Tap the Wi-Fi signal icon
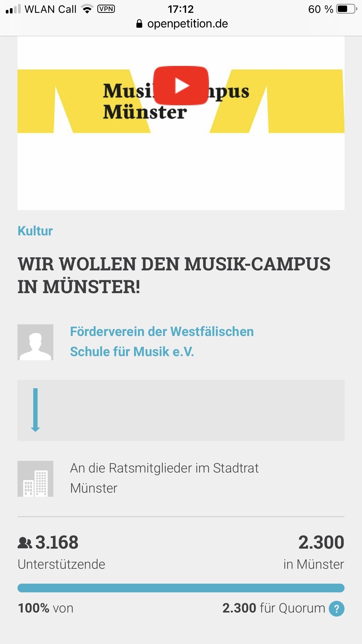This screenshot has height=644, width=362. click(87, 9)
